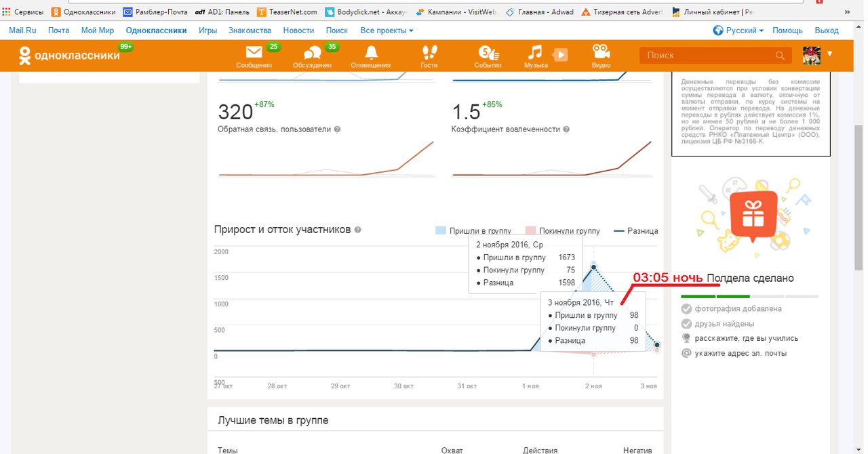Click the search magnifier icon
Viewport: 868px width, 454px height.
click(781, 56)
